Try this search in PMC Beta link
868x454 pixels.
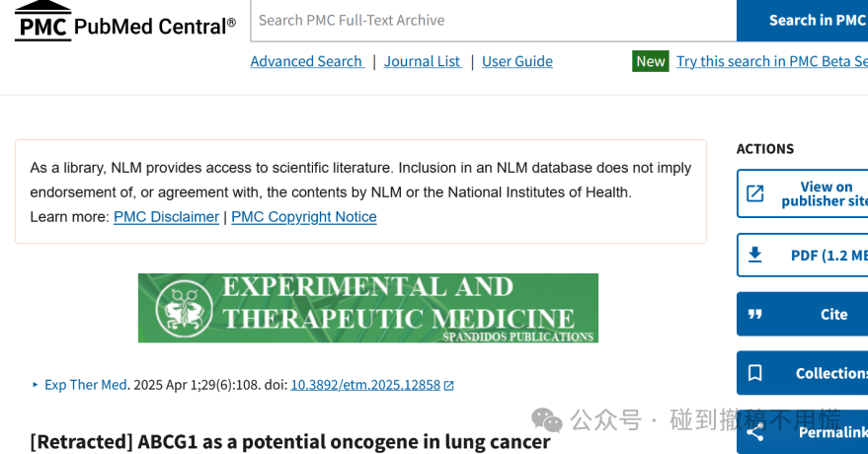[x=772, y=61]
